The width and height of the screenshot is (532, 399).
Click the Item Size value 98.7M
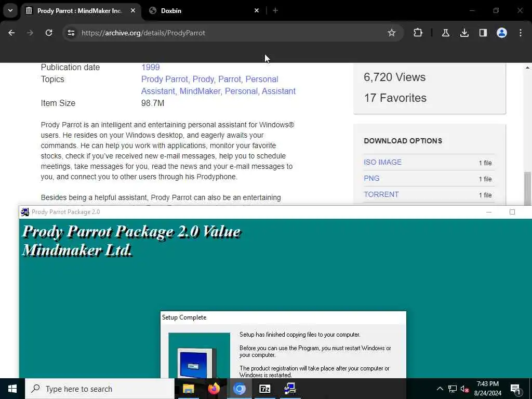pyautogui.click(x=153, y=103)
